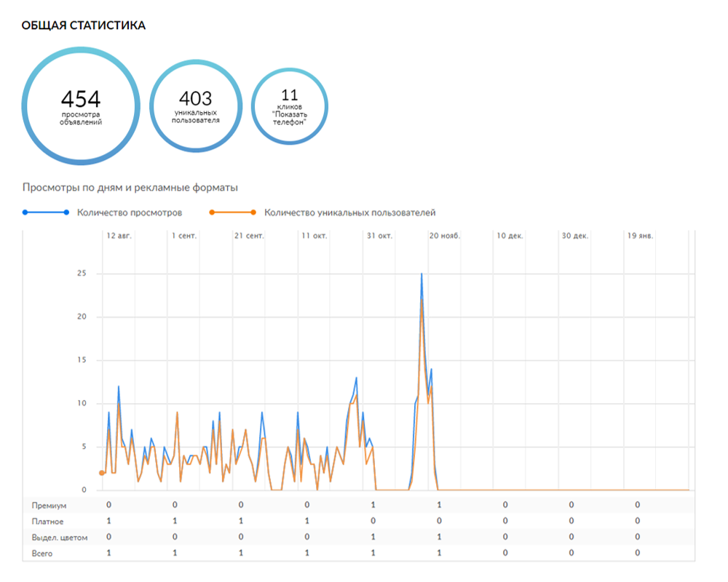Click the '25' value on the vertical axis

(82, 274)
